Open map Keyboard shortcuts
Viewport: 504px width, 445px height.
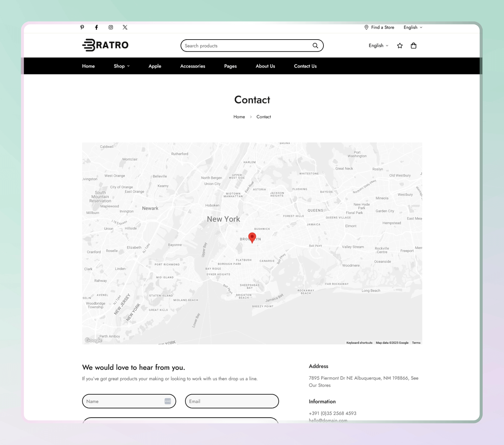tap(359, 343)
